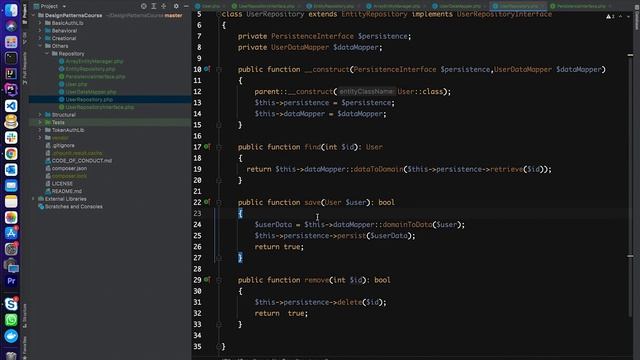Open the Project tool window side tab
Screen dimensions: 640x360
click(25, 13)
